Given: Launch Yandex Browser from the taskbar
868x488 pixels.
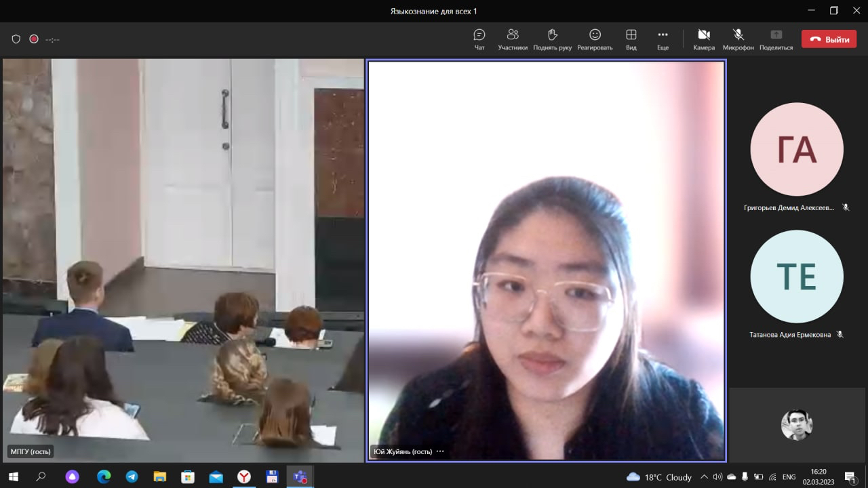Looking at the screenshot, I should (243, 476).
